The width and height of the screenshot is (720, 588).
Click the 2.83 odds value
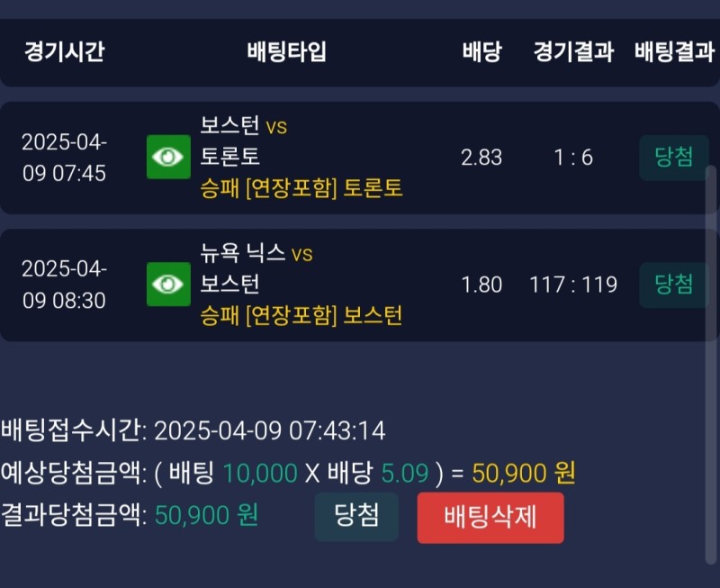pos(481,158)
